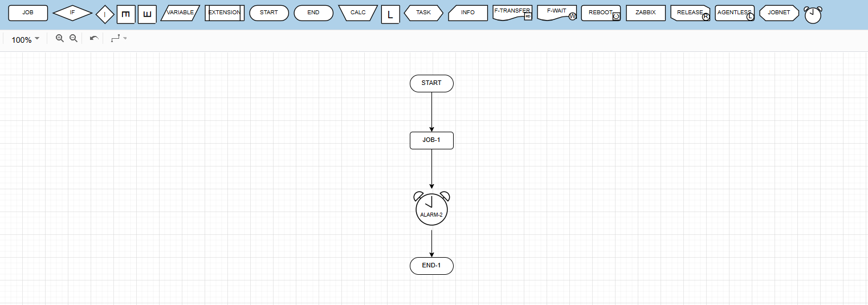Choose the TASK arrow shape

tap(423, 13)
